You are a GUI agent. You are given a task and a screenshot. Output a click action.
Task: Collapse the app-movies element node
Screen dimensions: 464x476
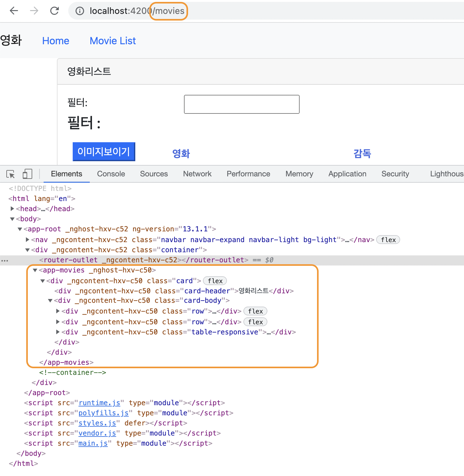(x=35, y=270)
